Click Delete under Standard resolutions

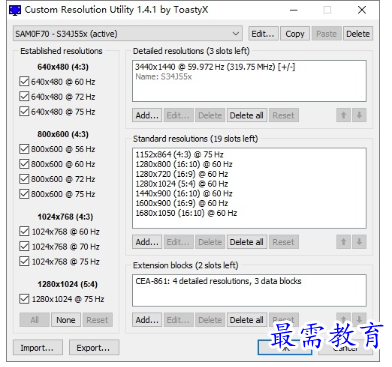210,242
